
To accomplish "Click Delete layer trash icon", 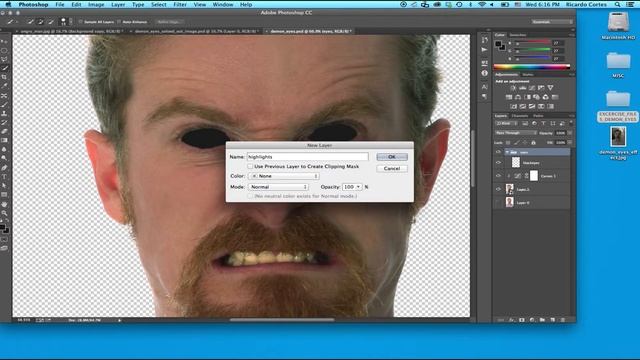I will click(x=562, y=320).
